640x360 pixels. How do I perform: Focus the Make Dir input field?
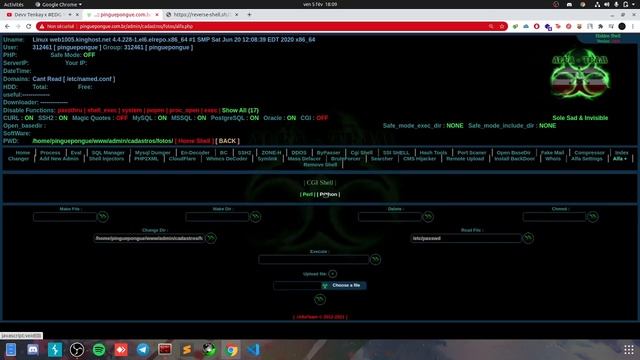[217, 217]
